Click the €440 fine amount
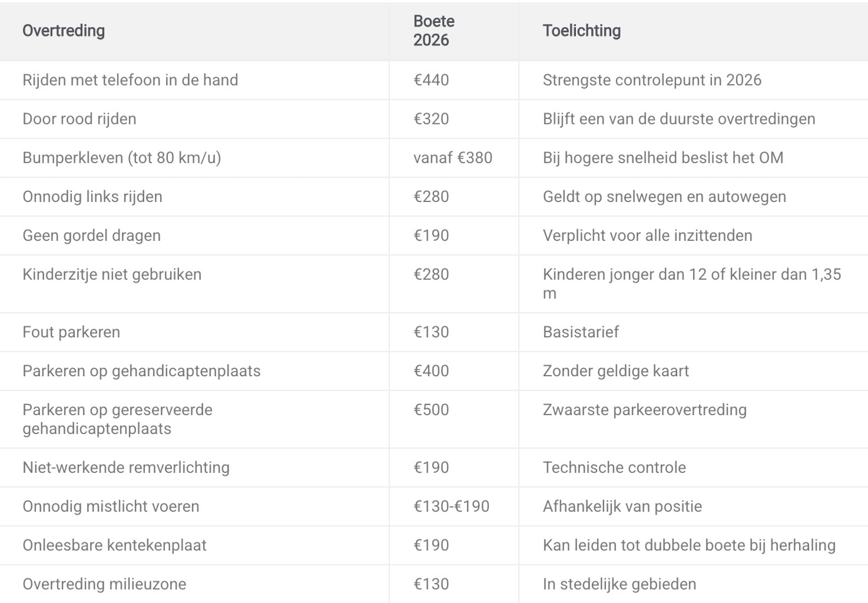 click(431, 80)
